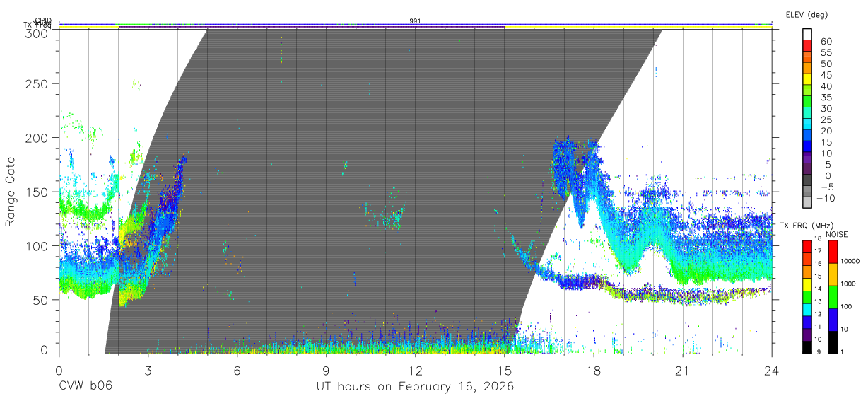
Task: Click y-axis tick label '200'
Action: (37, 137)
